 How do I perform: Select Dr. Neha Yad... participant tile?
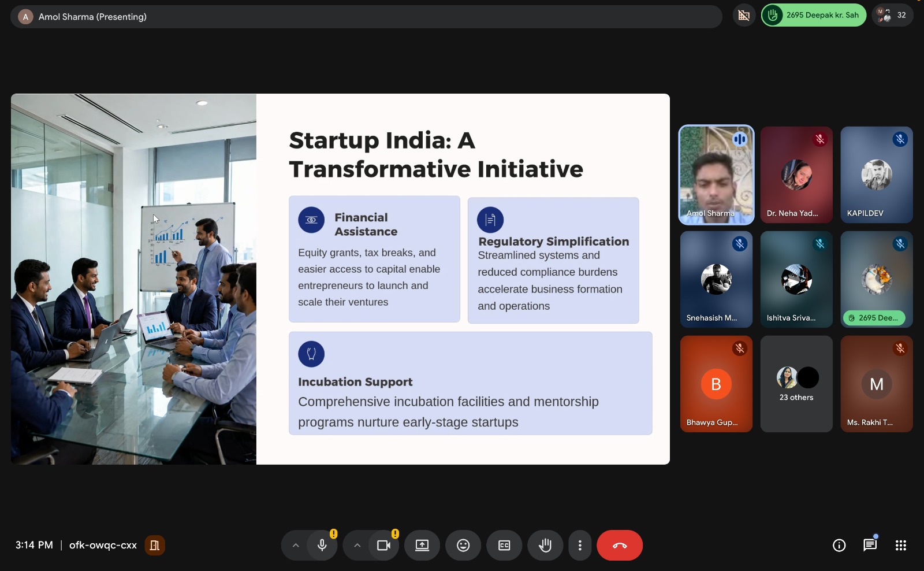(796, 175)
